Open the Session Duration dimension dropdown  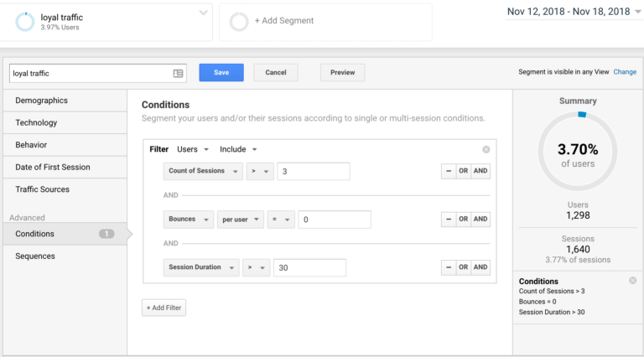(x=201, y=267)
